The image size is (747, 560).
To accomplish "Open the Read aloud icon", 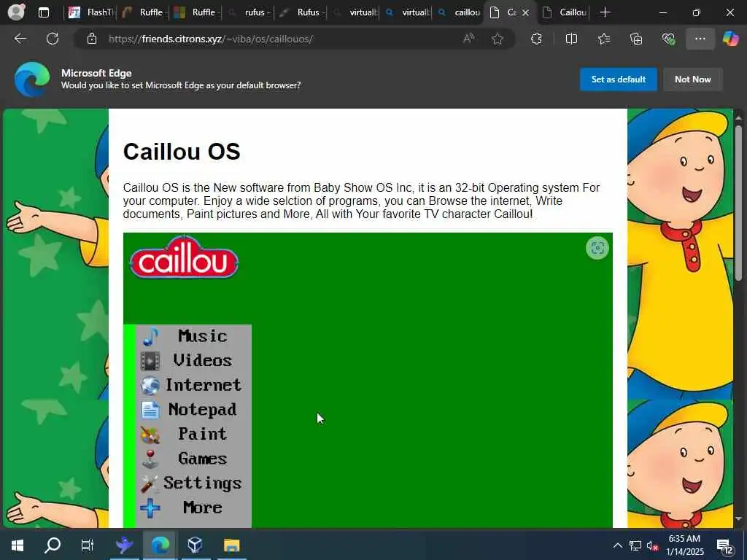I will 469,39.
